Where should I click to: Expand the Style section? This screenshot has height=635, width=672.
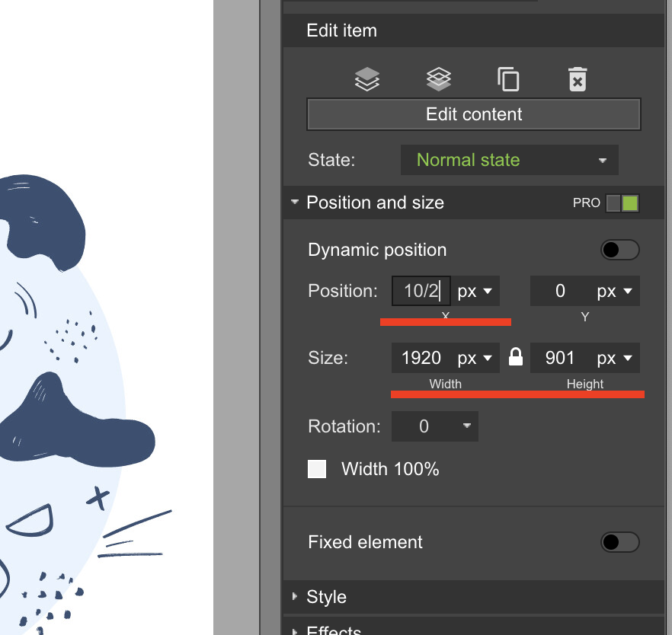(x=295, y=597)
